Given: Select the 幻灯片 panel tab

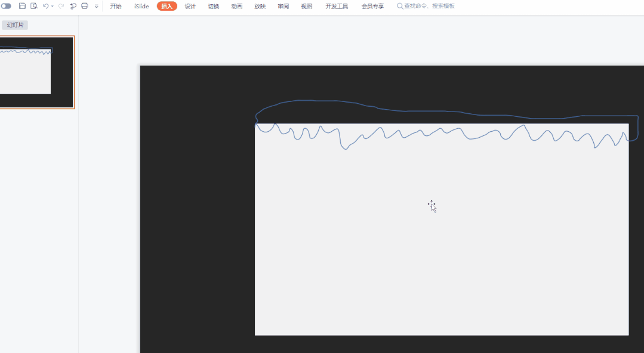Looking at the screenshot, I should [15, 25].
